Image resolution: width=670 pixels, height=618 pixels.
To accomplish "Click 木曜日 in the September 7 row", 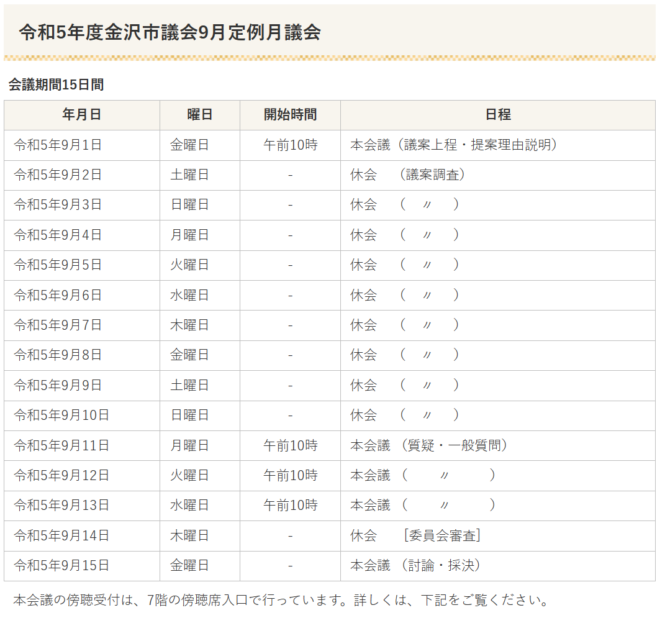I will (189, 325).
